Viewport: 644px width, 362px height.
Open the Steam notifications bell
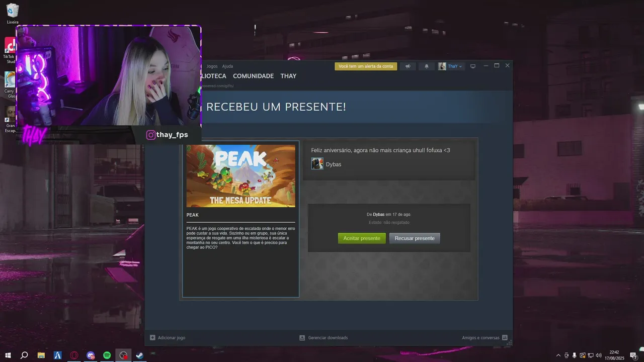427,66
